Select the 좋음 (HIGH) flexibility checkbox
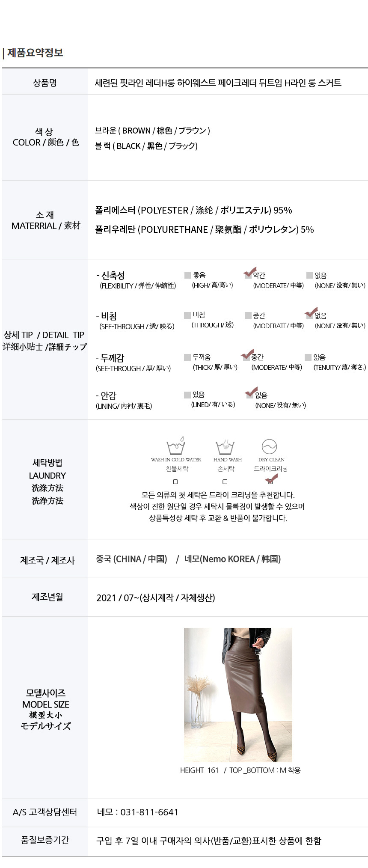 pyautogui.click(x=187, y=275)
